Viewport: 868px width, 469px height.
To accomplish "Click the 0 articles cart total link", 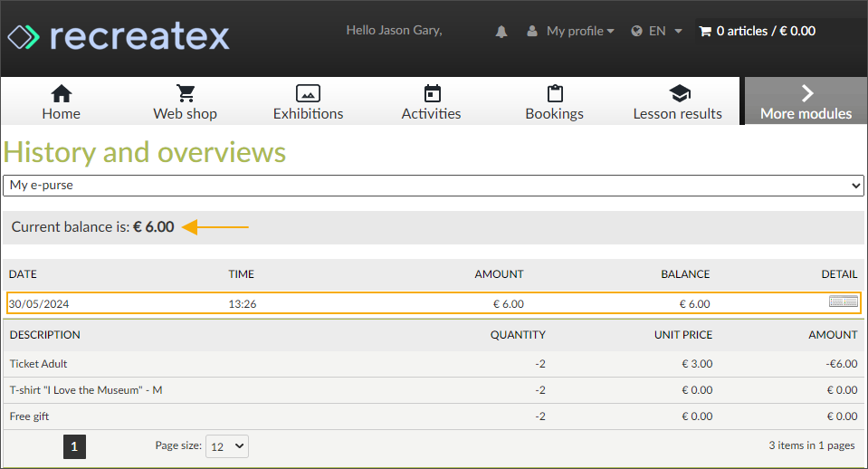I will pyautogui.click(x=766, y=31).
